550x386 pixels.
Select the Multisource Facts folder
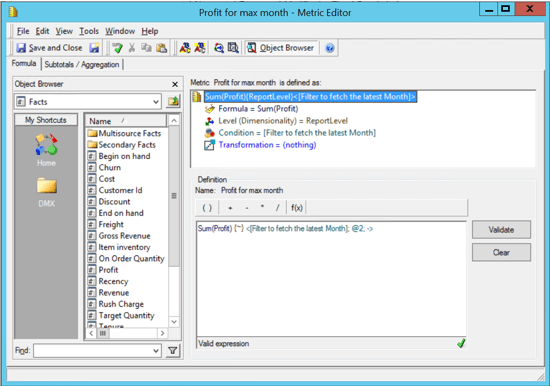[x=124, y=133]
